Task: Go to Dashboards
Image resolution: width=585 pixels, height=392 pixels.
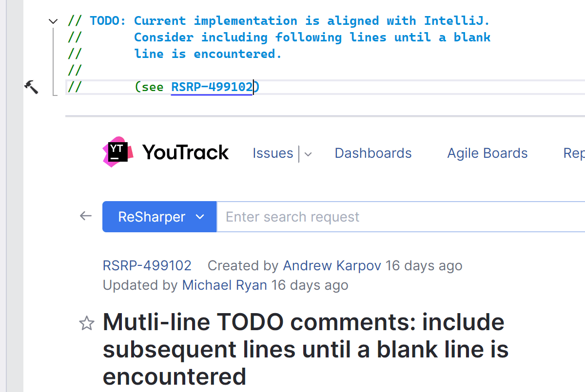Action: (x=373, y=153)
